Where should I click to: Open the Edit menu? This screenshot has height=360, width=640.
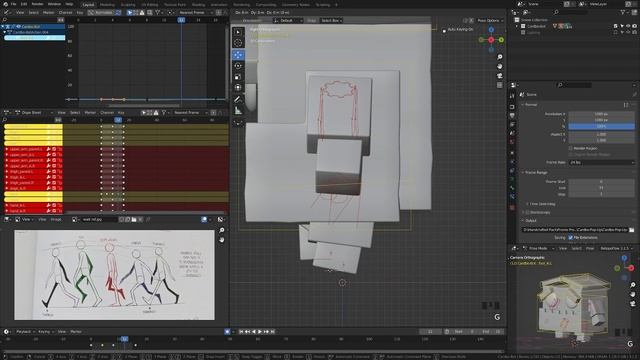tap(24, 4)
